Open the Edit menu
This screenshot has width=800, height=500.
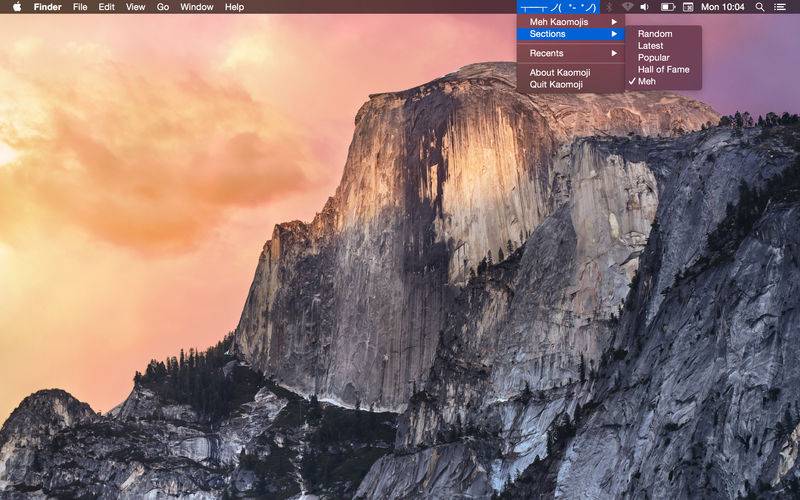coord(106,7)
